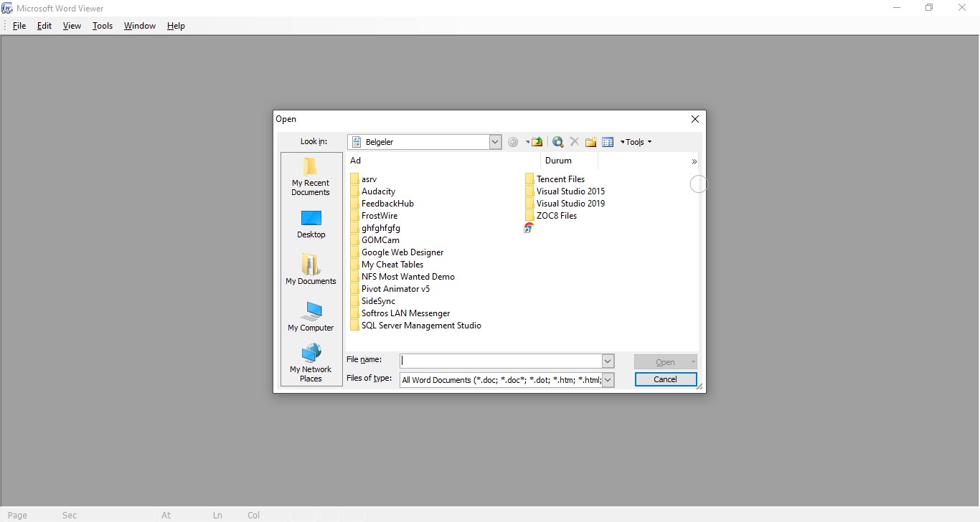Click the Views icon

point(608,142)
